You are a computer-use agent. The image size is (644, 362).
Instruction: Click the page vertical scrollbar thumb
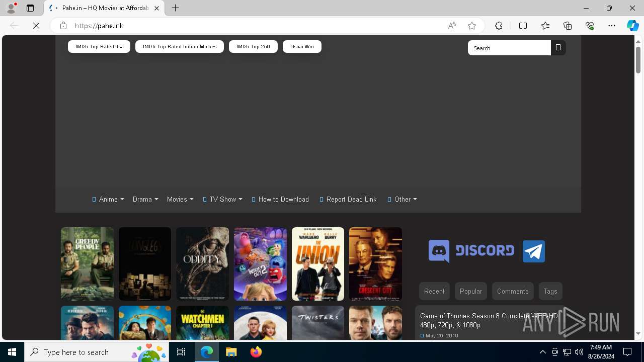click(638, 60)
